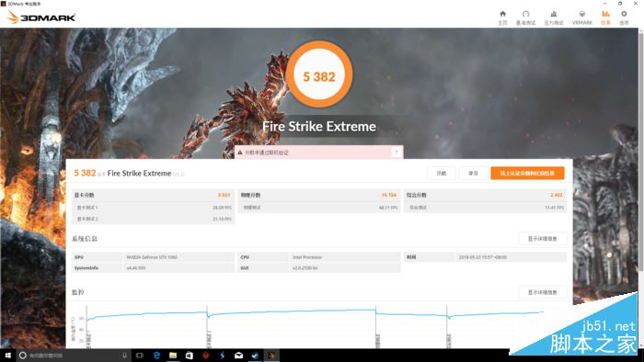The height and width of the screenshot is (362, 644).
Task: Click the blue lightning taskbar icon
Action: [x=223, y=356]
